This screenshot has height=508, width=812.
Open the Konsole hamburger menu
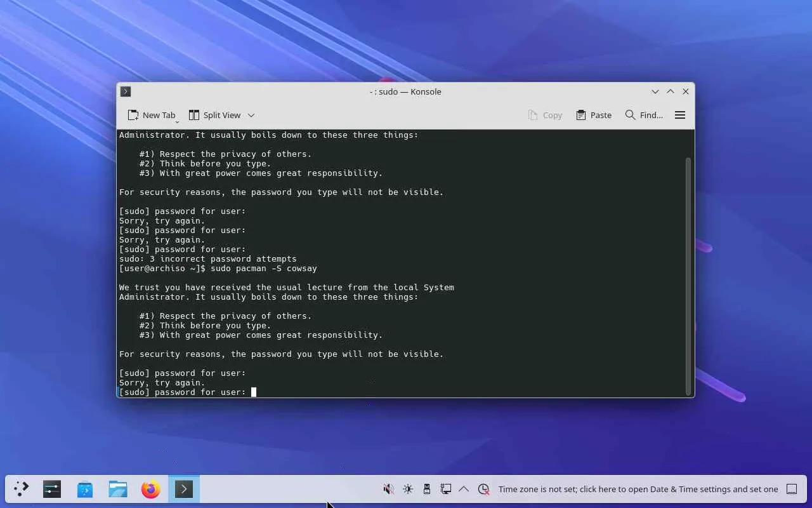click(680, 115)
